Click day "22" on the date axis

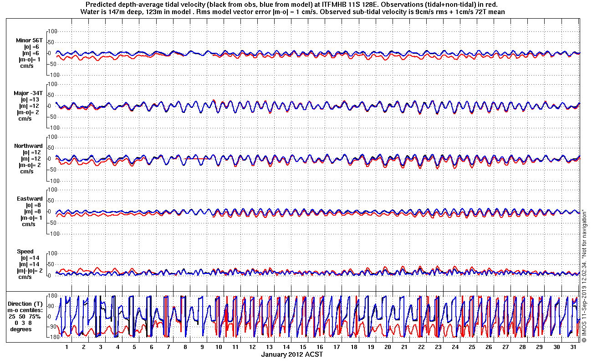pos(421,347)
